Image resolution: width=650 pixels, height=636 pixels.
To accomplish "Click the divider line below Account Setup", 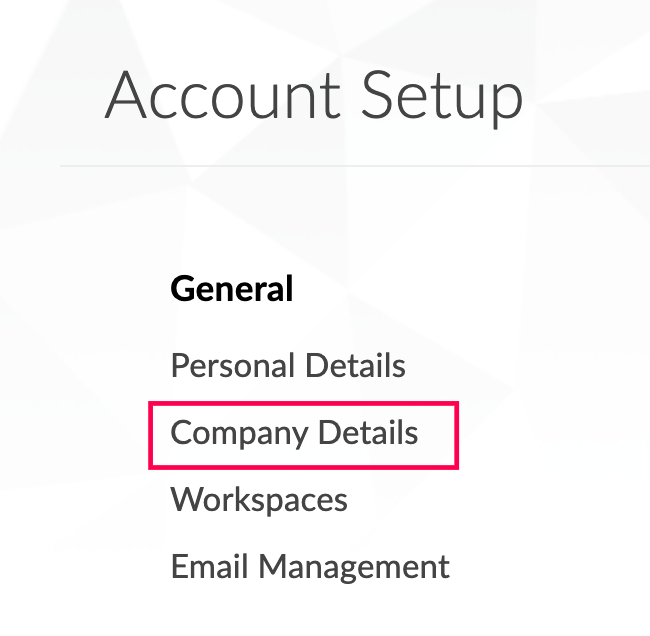I will [x=355, y=166].
